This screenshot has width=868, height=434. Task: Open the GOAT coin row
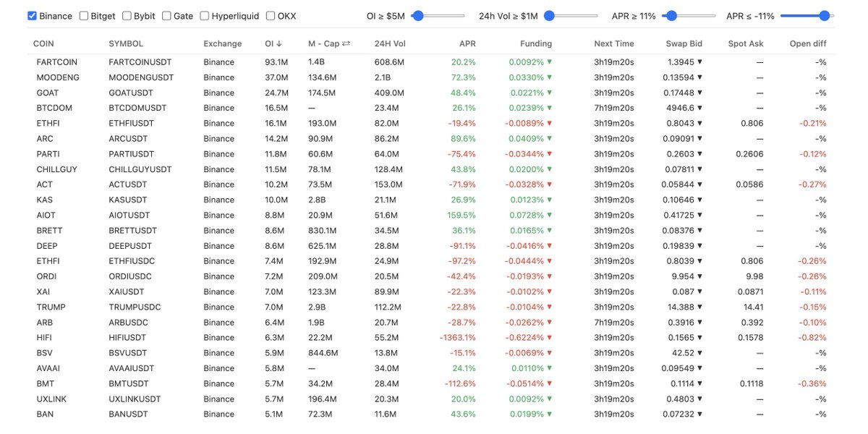click(x=48, y=93)
